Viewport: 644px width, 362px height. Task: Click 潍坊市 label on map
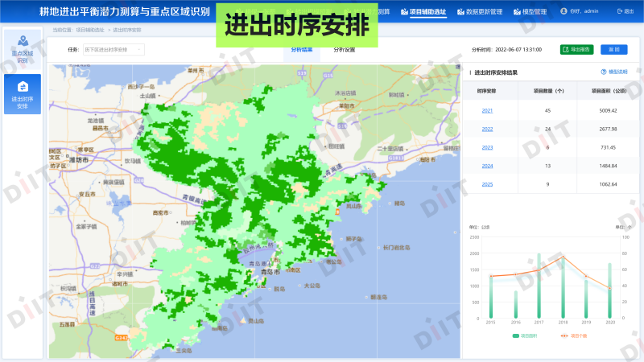pyautogui.click(x=78, y=159)
